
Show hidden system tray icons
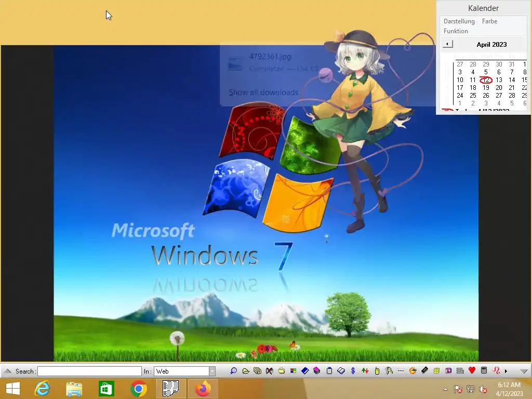(445, 389)
